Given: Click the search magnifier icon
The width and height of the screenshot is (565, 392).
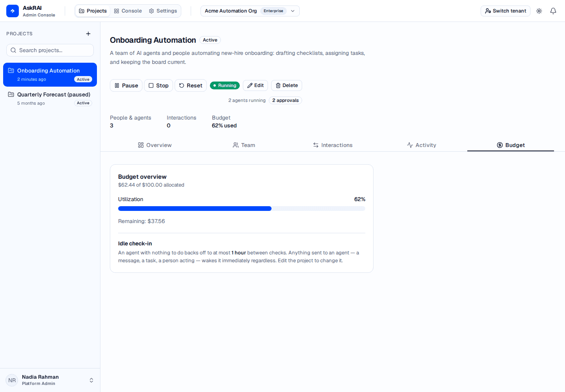Looking at the screenshot, I should pos(13,50).
